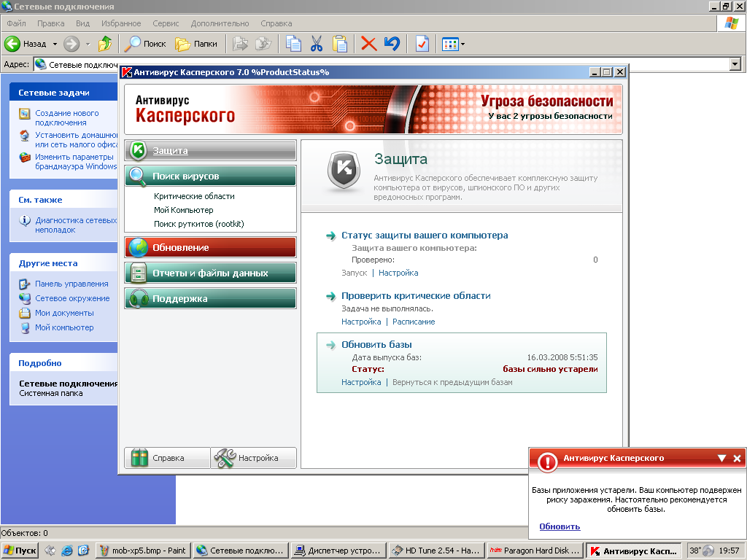Click Расписание link
The image size is (747, 560).
414,322
